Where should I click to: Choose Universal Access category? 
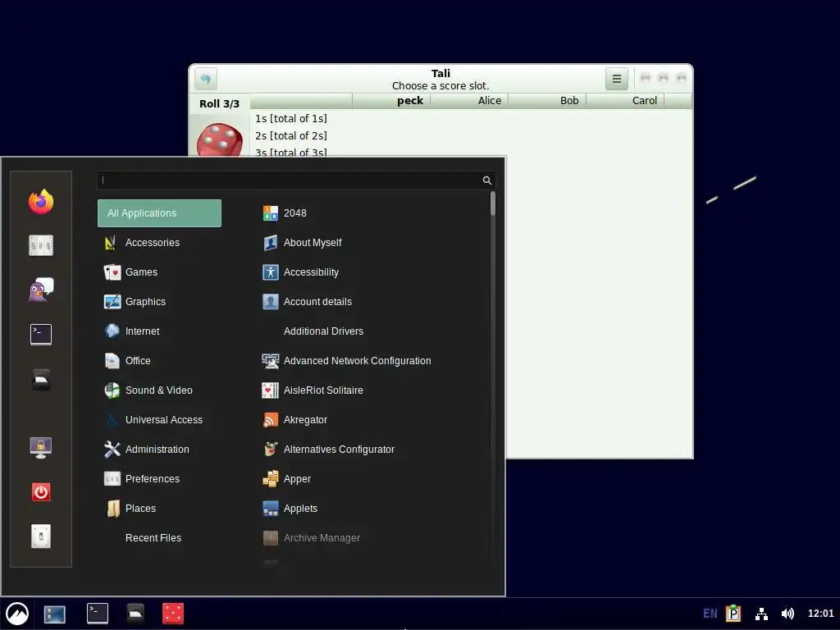[x=159, y=419]
